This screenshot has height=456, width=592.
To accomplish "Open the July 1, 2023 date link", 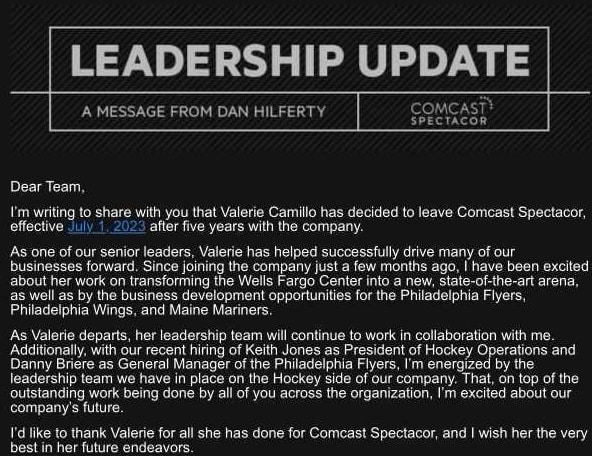I will [107, 226].
